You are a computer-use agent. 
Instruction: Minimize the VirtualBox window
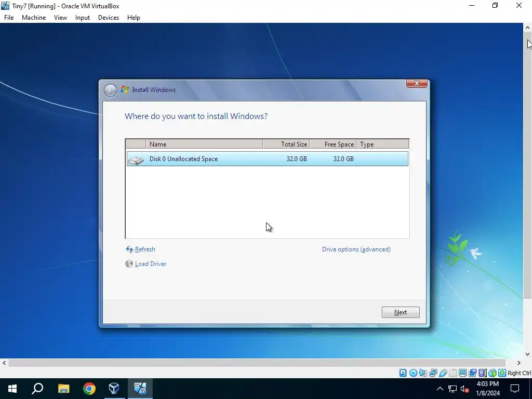tap(472, 6)
